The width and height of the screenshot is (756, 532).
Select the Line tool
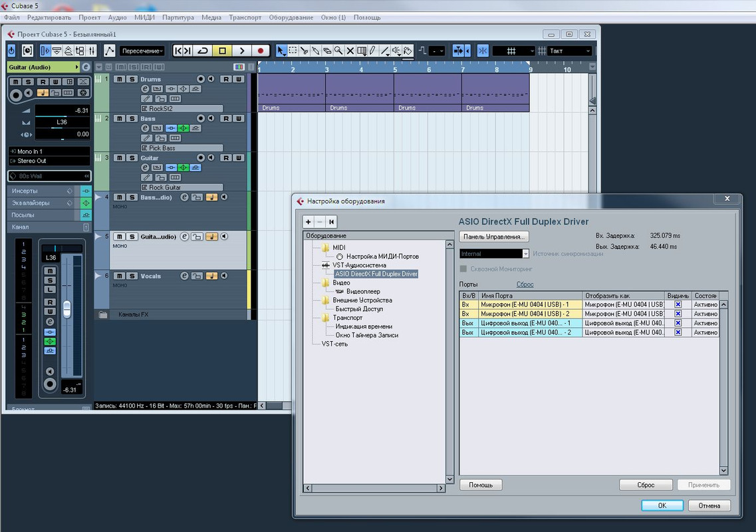point(385,51)
